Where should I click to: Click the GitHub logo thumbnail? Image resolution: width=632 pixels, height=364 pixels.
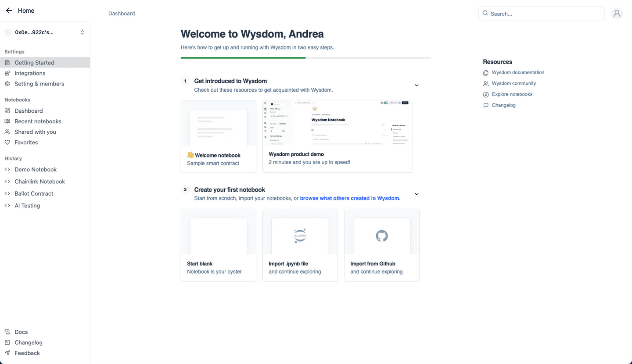coord(382,236)
